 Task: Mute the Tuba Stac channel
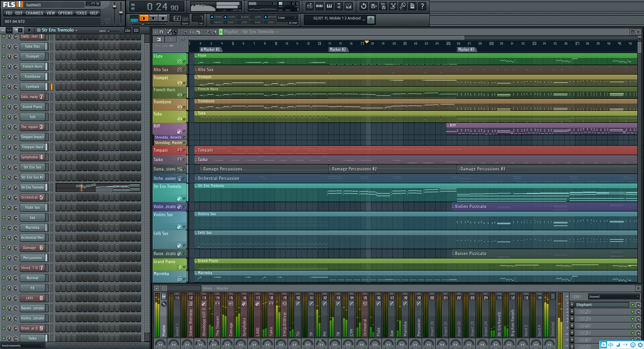(4, 46)
